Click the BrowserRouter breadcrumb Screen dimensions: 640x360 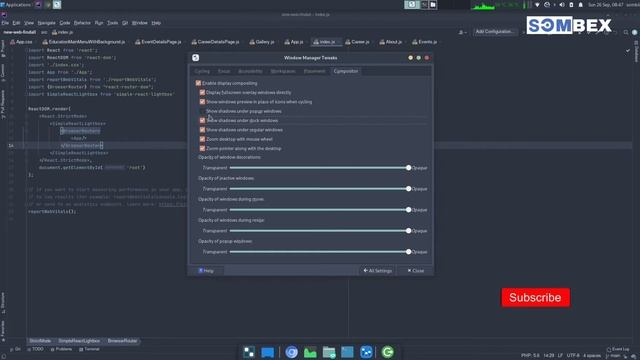[x=122, y=341]
